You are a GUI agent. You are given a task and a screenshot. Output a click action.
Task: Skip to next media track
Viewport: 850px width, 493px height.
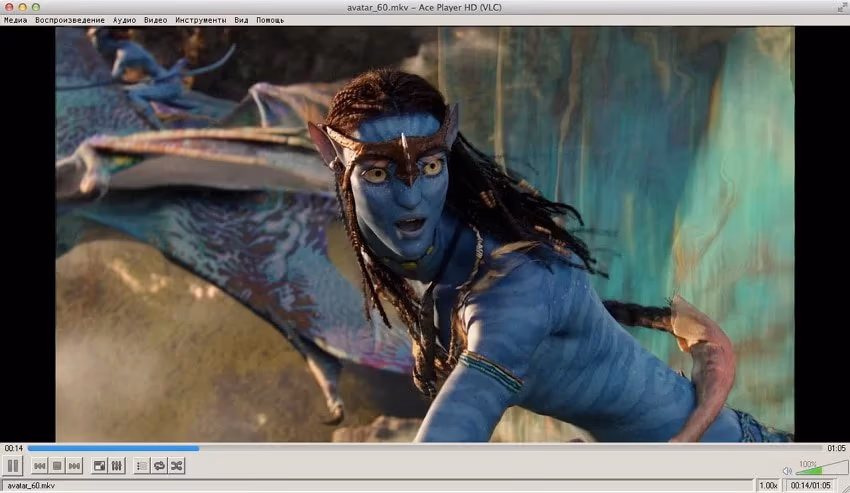[76, 466]
